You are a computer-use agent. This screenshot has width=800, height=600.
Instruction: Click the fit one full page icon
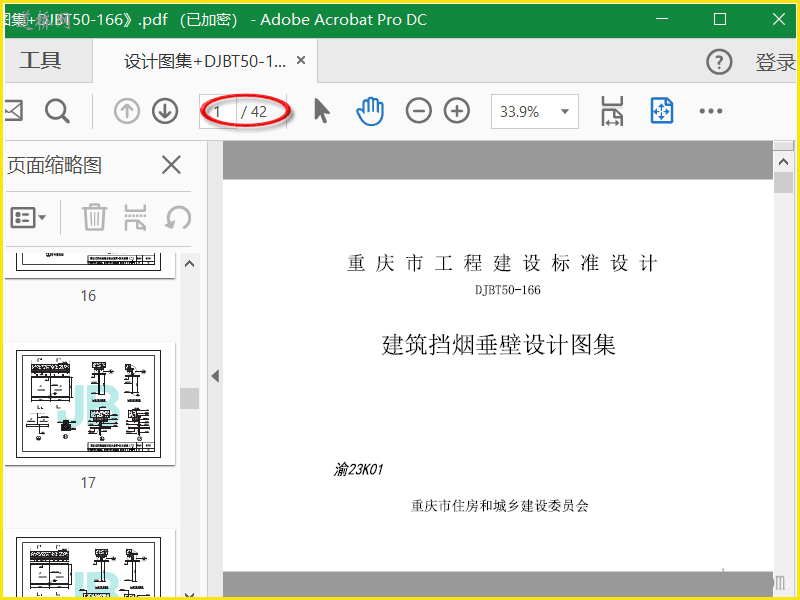coord(662,111)
